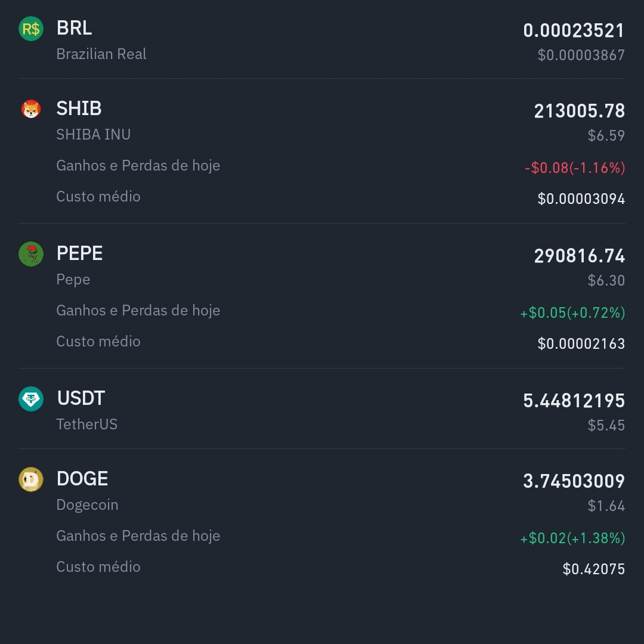644x644 pixels.
Task: Open the DOGE asset name
Action: 82,479
